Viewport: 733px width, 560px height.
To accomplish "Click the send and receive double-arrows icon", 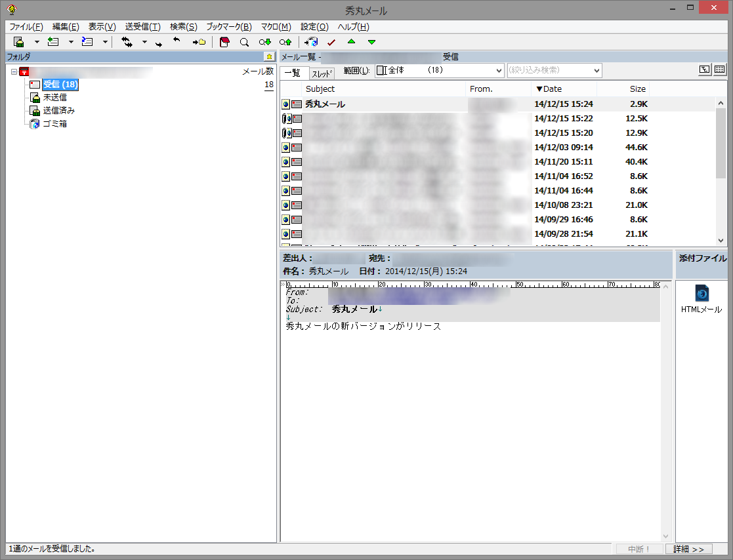I will coord(127,42).
